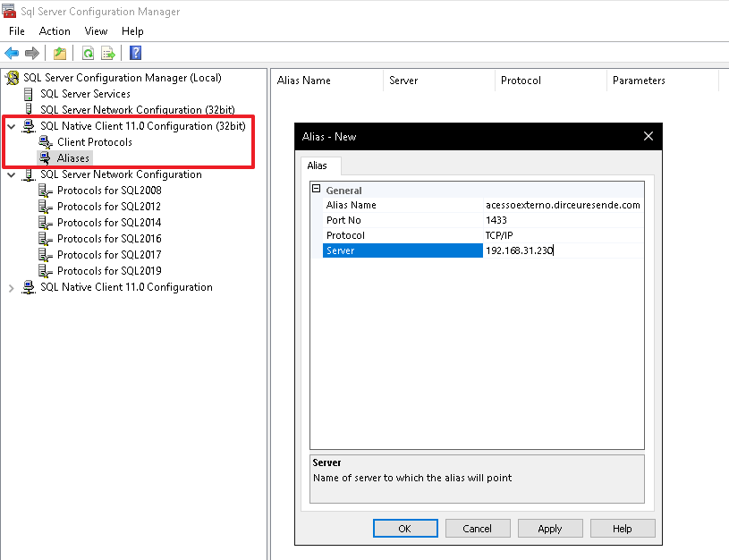Click the Export List toolbar icon

point(108,53)
